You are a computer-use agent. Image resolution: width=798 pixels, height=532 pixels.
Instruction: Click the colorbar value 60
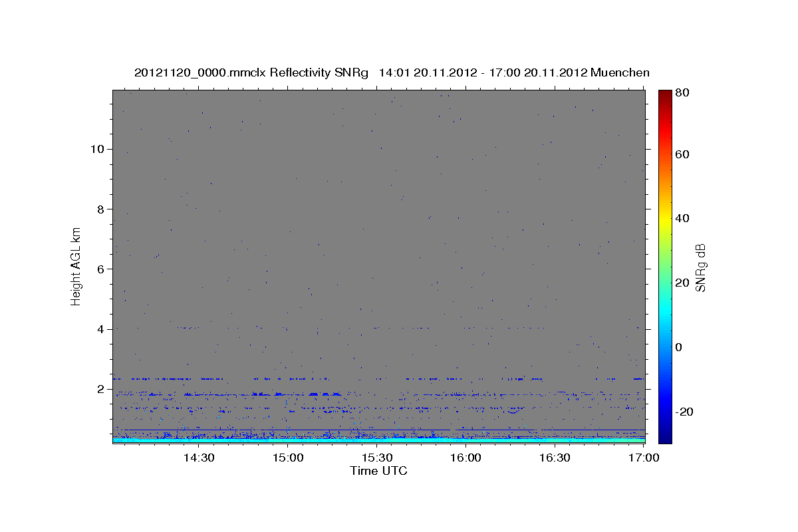681,154
